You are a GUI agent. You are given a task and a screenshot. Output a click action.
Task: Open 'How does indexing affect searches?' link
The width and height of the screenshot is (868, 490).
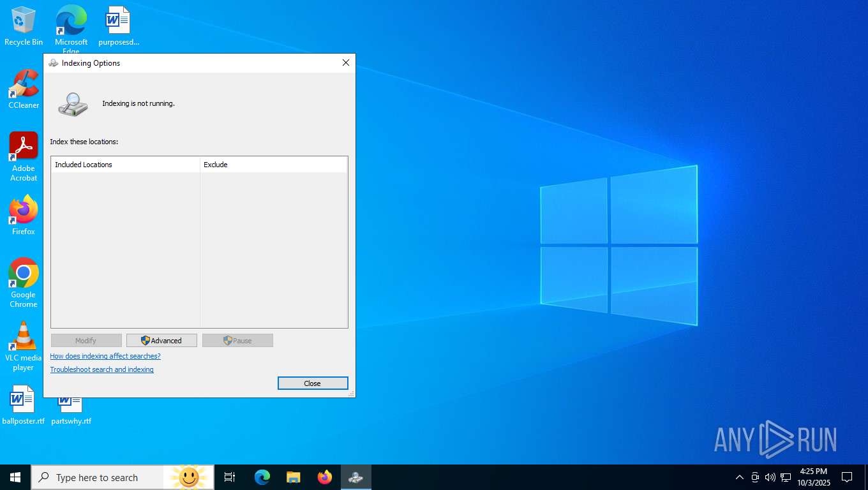click(105, 356)
